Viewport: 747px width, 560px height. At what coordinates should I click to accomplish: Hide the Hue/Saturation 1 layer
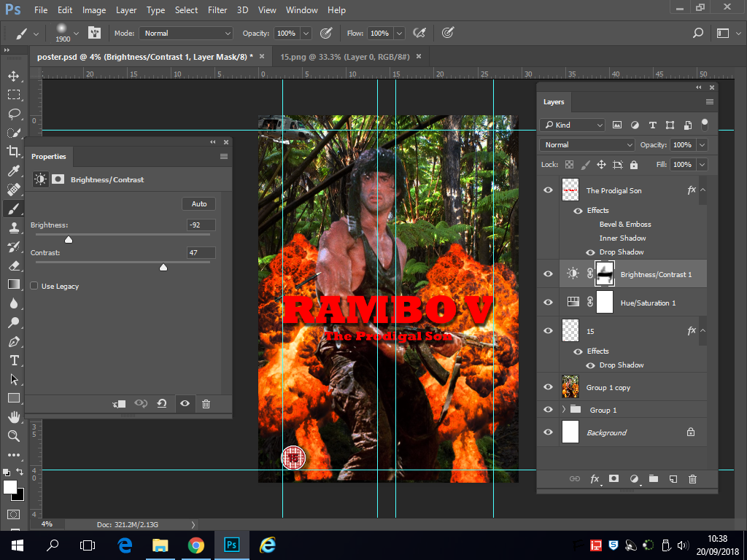(549, 303)
